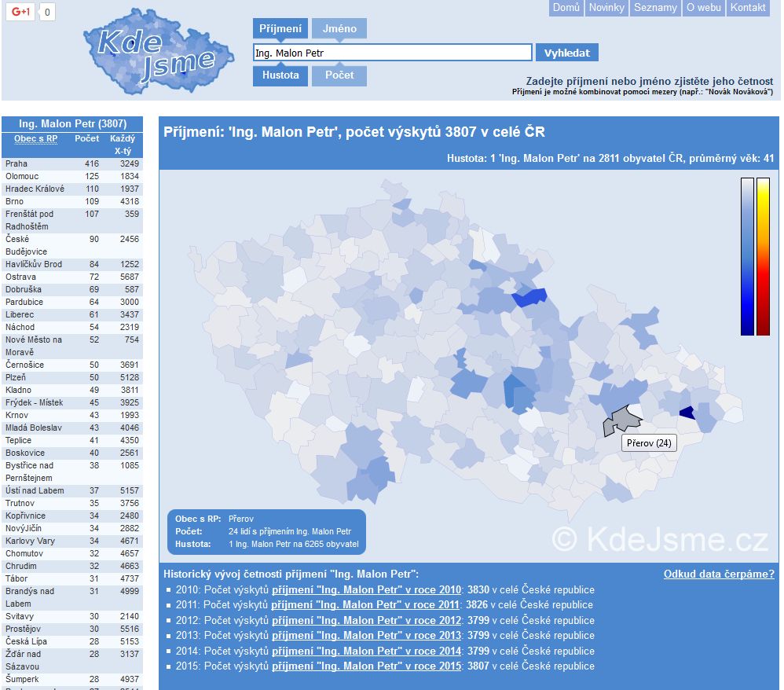Open 'Odkud data čerpáme?' link
784x690 pixels.
coord(718,574)
